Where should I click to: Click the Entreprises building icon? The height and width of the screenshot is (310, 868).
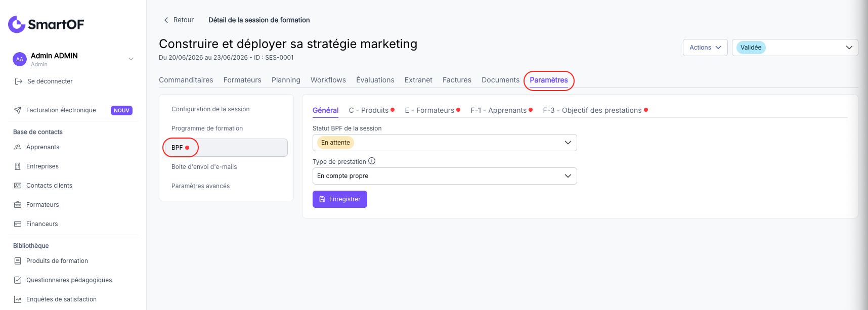18,166
